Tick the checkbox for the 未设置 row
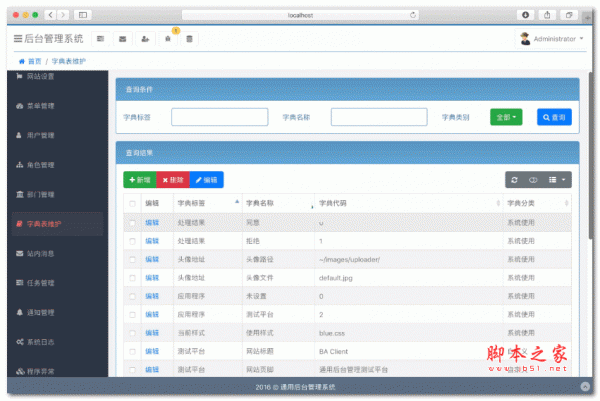Screen dimensions: 600x401 132,296
